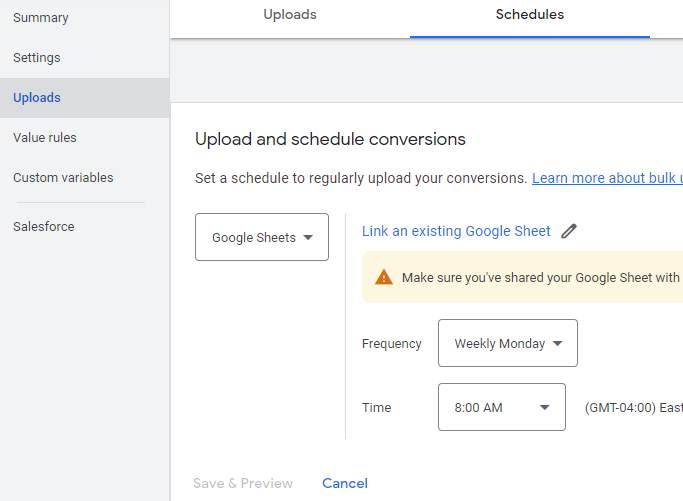The height and width of the screenshot is (501, 683).
Task: Click the orange warning triangle icon
Action: pyautogui.click(x=383, y=278)
